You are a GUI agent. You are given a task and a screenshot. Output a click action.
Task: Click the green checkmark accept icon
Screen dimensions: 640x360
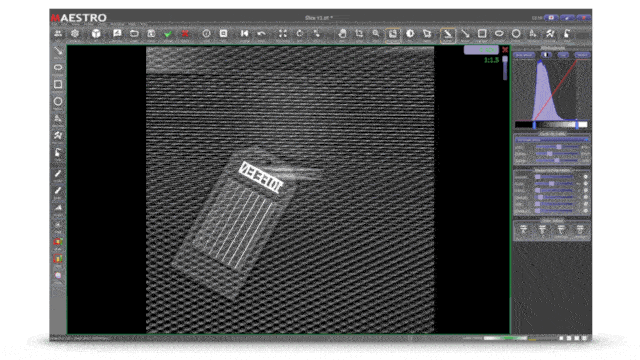(168, 34)
